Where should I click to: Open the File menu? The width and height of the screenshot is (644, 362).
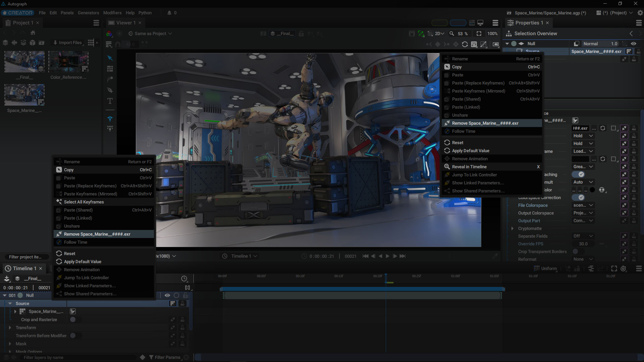point(42,13)
